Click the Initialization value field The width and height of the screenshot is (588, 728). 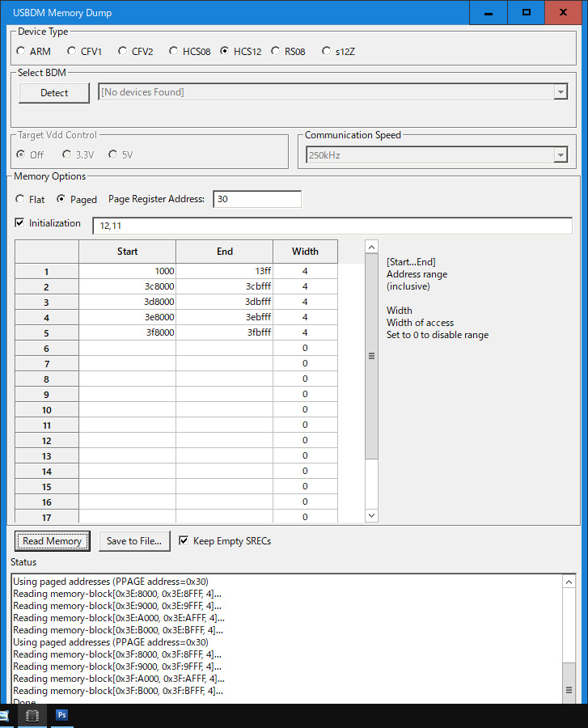332,226
